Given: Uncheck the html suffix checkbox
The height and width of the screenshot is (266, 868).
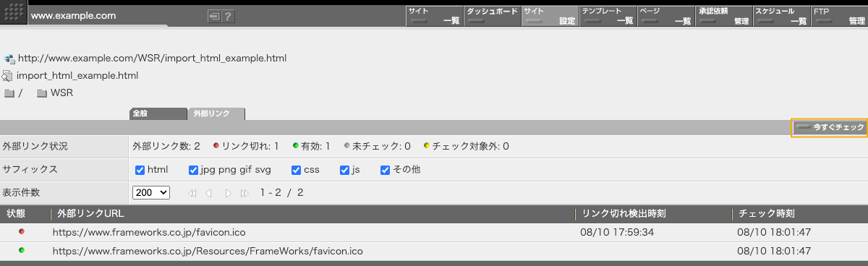Looking at the screenshot, I should pyautogui.click(x=140, y=170).
